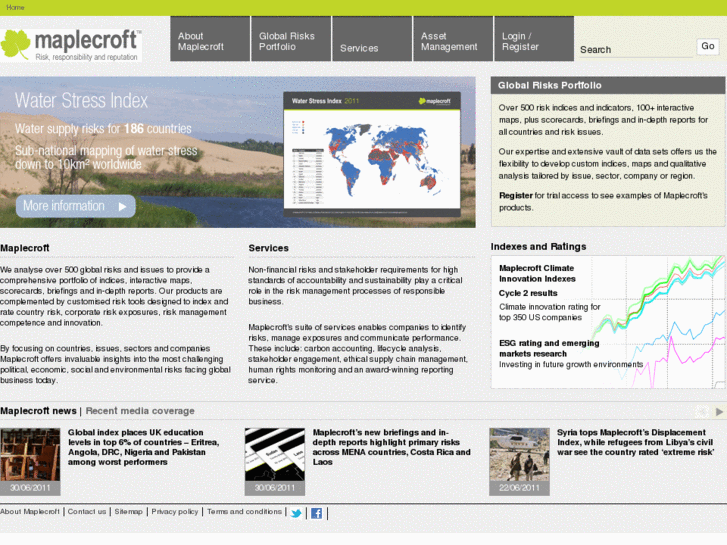Open the Water Stress Index map thumbnail

(x=372, y=154)
